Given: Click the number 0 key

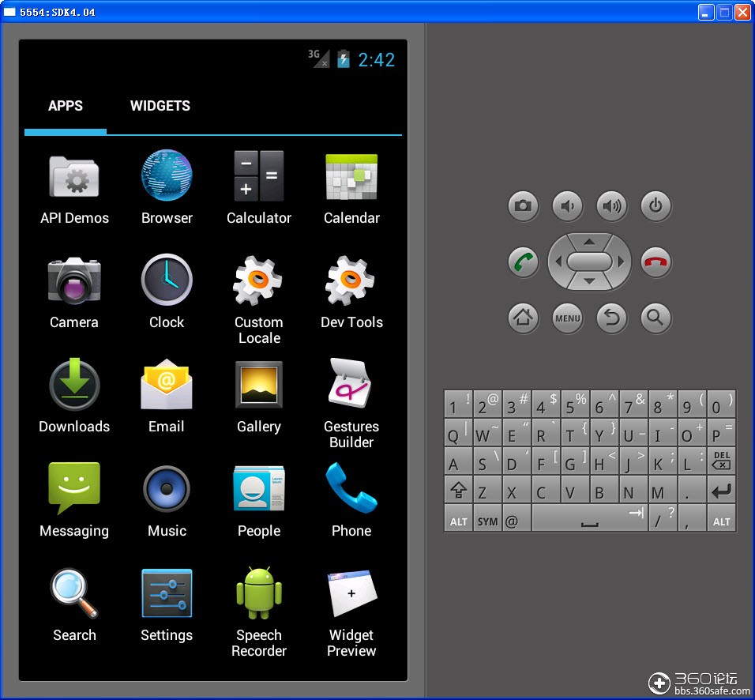Looking at the screenshot, I should coord(721,404).
